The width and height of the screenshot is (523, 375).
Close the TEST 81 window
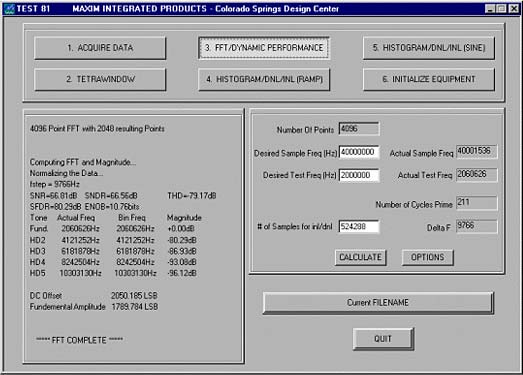pos(513,9)
